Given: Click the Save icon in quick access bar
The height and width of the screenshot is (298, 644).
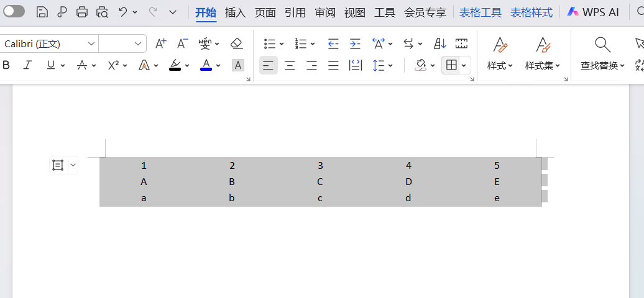Looking at the screenshot, I should [42, 12].
